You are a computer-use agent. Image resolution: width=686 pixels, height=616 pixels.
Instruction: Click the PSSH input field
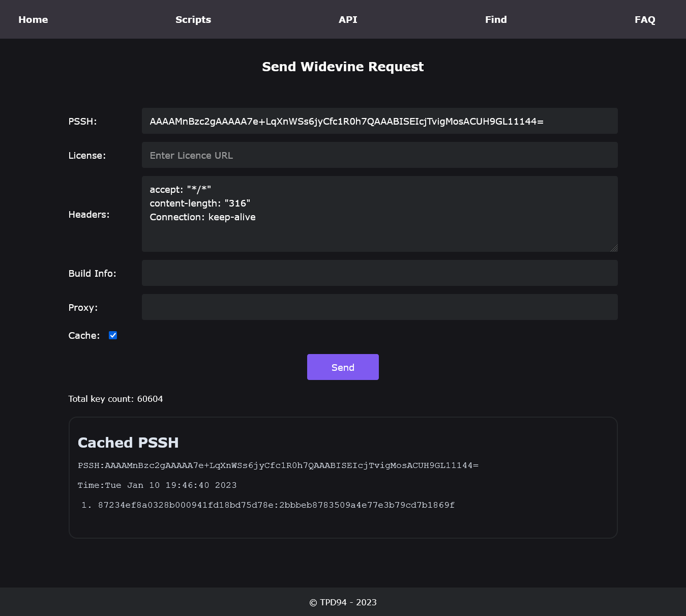[x=379, y=121]
